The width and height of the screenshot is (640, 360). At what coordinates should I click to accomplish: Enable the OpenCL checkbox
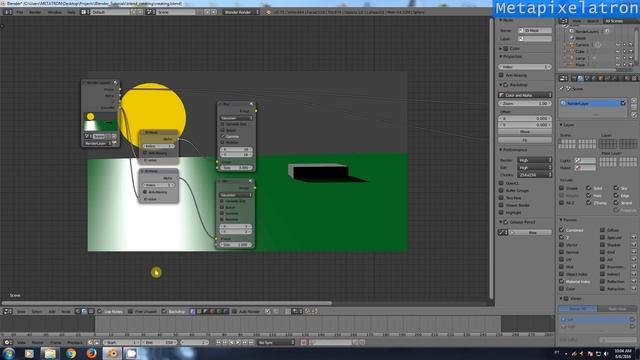[x=501, y=183]
